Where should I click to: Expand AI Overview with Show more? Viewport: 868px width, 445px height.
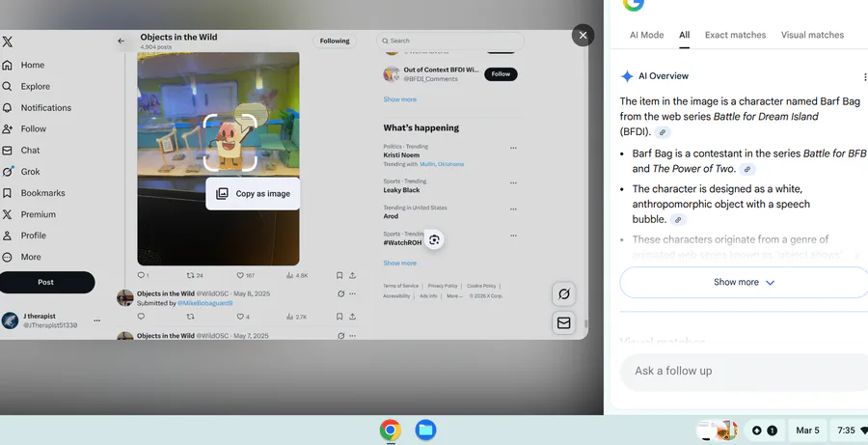pos(744,282)
